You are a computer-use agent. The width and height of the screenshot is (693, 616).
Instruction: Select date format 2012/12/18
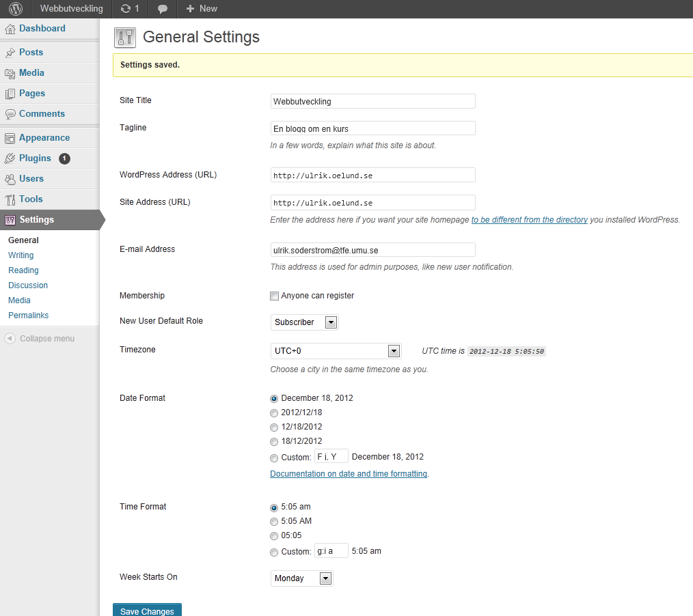tap(274, 413)
